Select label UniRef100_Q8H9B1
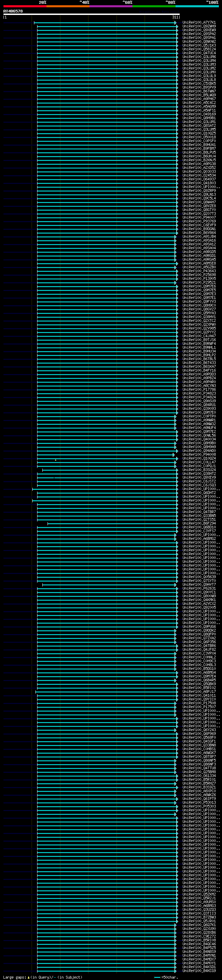The image size is (222, 980). (199, 118)
